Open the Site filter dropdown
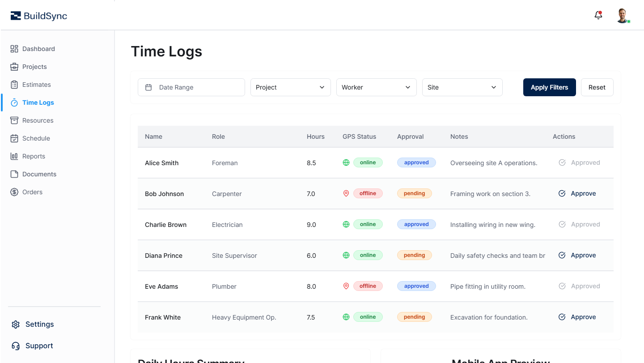Screen dimensions: 644x363 click(x=462, y=87)
